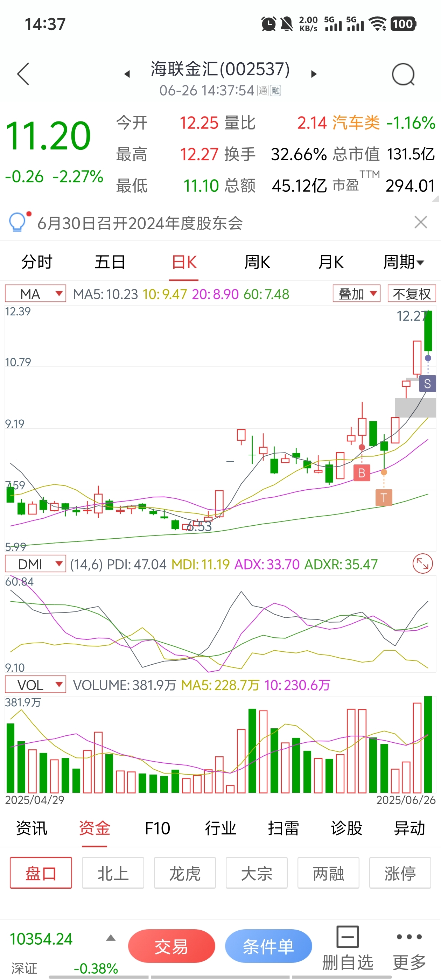Expand the DMI chart fullscreen icon
Viewport: 441px width, 980px height.
coord(423,563)
